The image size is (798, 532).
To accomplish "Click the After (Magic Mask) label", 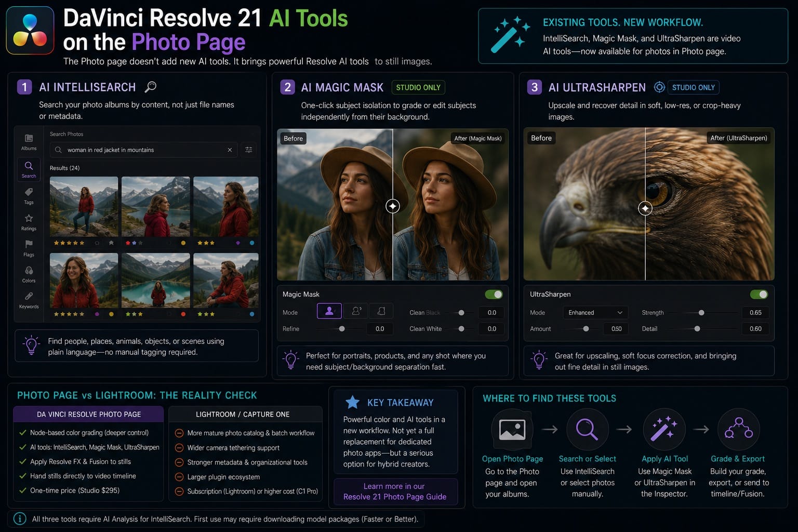I will click(x=477, y=138).
